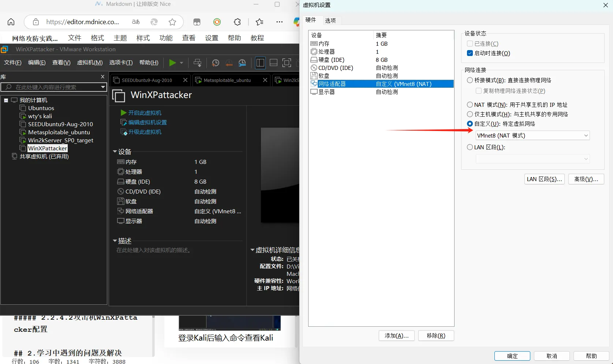Select 显示器 in the settings device list
Image resolution: width=613 pixels, height=364 pixels.
[381, 92]
